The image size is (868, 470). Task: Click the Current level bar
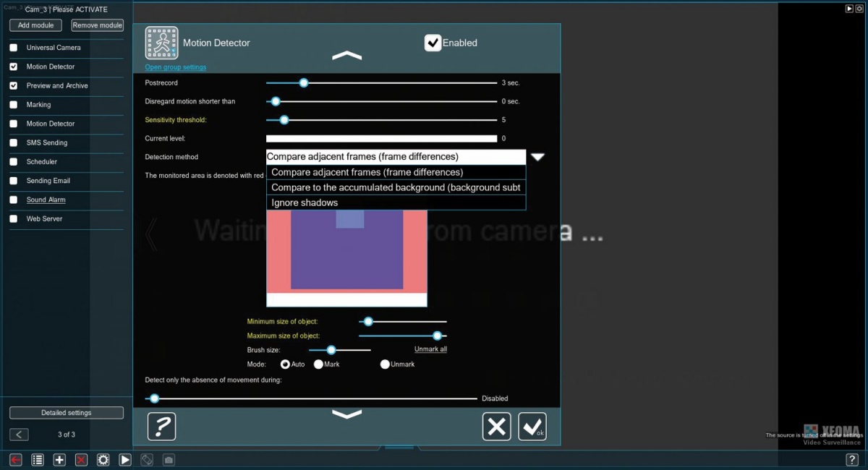pos(381,139)
